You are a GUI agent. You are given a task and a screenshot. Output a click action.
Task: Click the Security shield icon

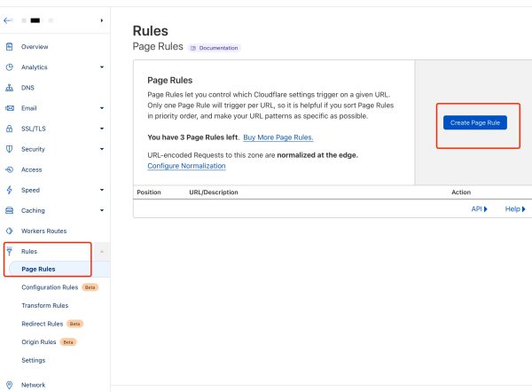9,149
